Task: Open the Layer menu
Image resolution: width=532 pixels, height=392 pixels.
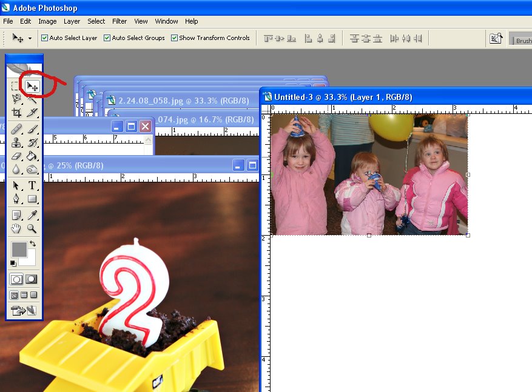Action: 72,21
